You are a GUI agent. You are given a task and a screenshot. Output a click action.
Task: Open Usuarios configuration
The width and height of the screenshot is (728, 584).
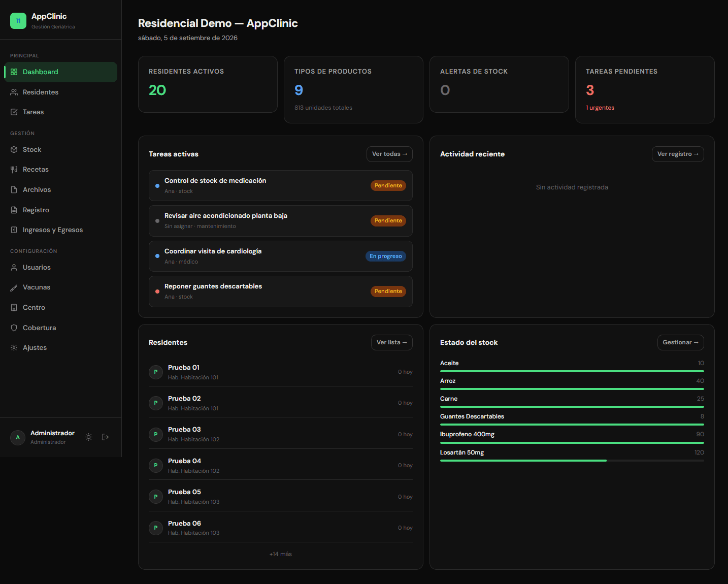[x=60, y=268]
